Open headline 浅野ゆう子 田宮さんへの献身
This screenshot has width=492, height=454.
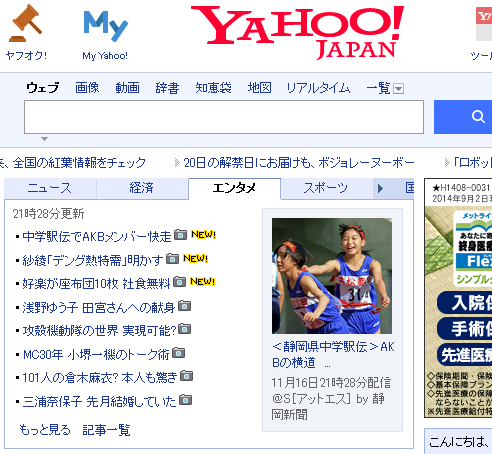pyautogui.click(x=99, y=307)
